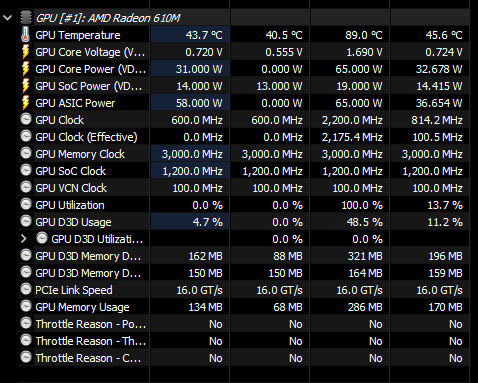Click the lightning icon beside GPU SoC Power
478x383 pixels.
26,86
